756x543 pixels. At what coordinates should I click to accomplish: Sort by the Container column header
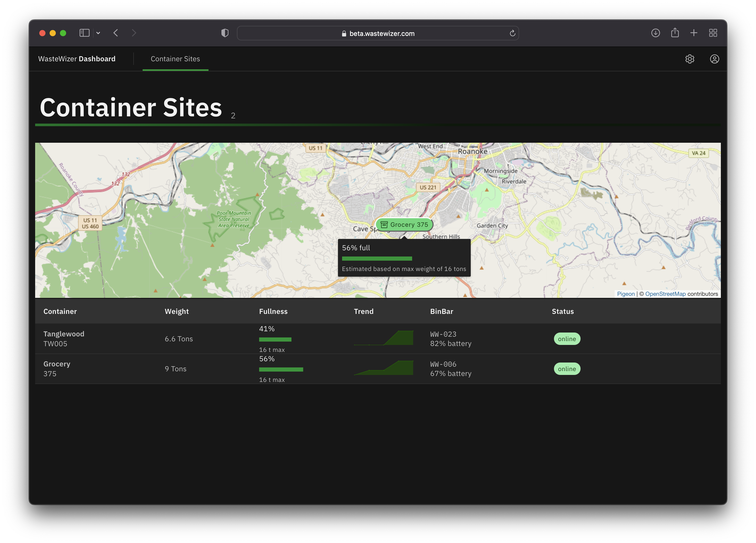[x=60, y=311]
